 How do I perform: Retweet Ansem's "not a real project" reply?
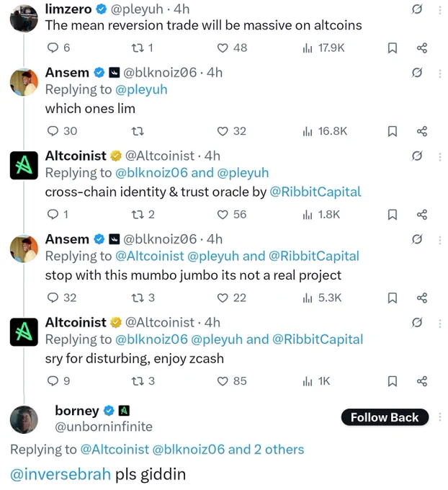(143, 298)
